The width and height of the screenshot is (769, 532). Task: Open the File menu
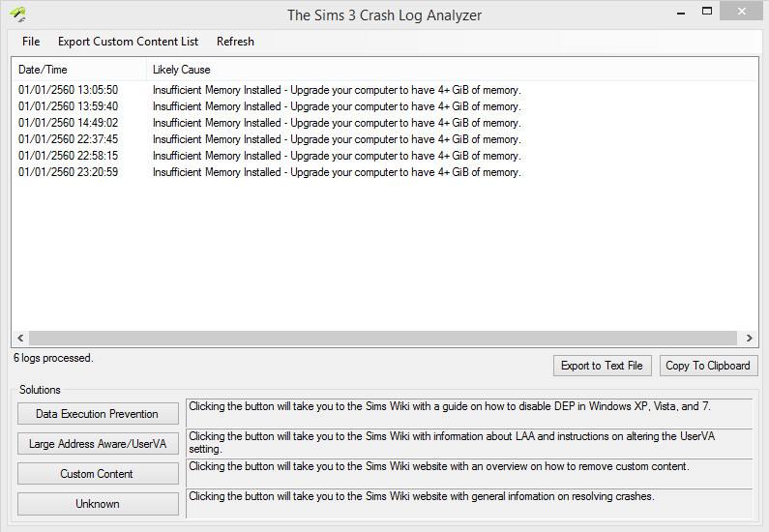[31, 42]
